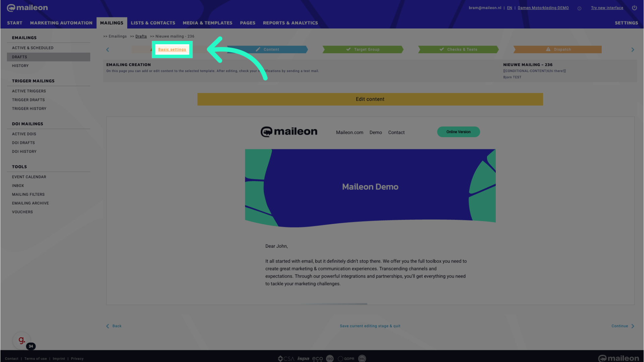The height and width of the screenshot is (362, 644).
Task: Click the left navigation arrow icon
Action: point(107,50)
